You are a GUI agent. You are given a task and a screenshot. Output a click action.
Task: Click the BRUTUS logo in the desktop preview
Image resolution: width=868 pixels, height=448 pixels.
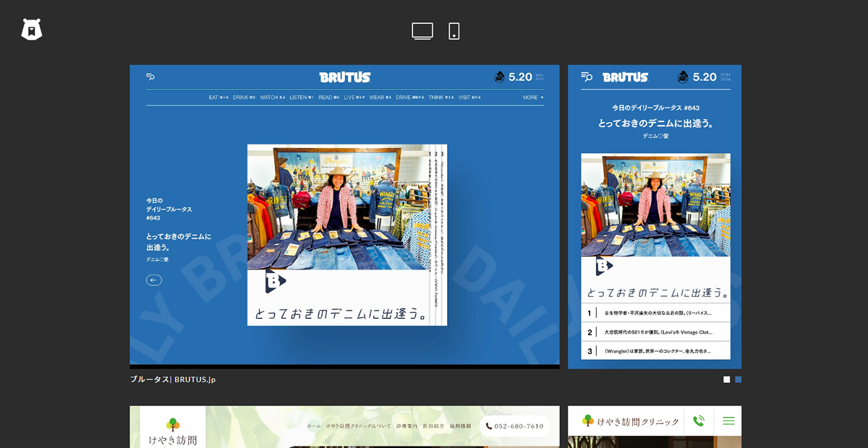click(x=345, y=77)
